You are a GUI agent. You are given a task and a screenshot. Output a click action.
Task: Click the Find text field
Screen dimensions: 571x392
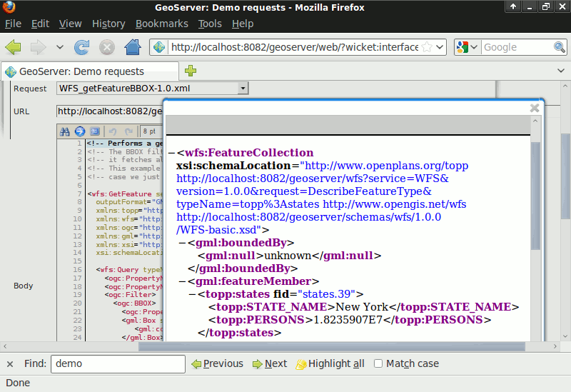pos(118,363)
